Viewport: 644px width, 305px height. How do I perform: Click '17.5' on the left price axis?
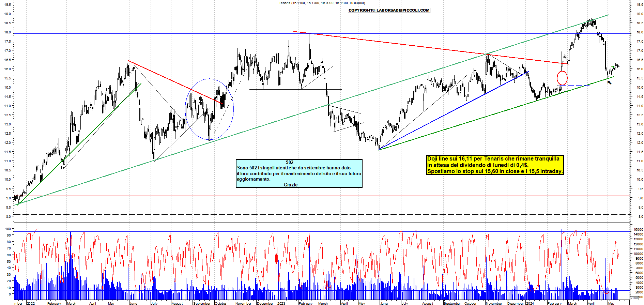point(7,42)
